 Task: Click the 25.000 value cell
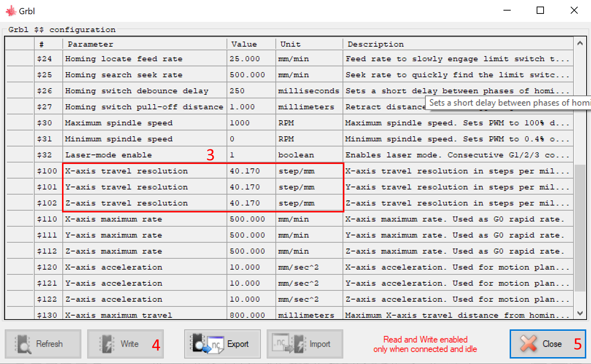point(251,59)
